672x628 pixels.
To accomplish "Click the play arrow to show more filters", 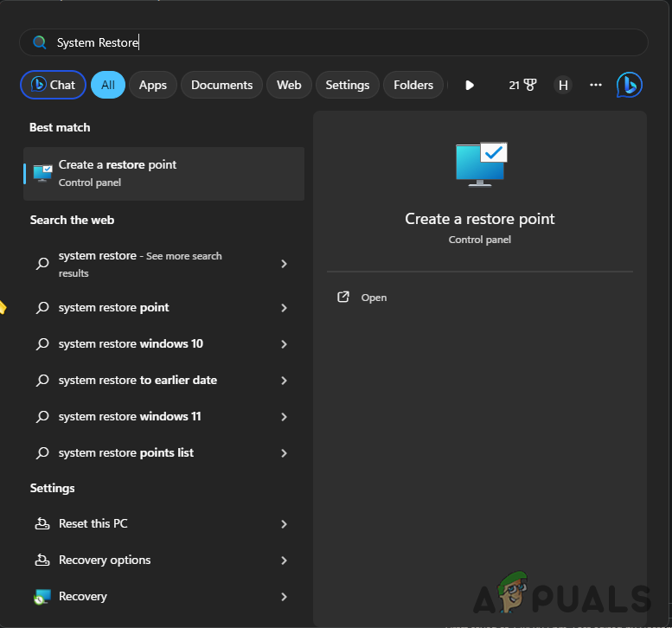I will coord(470,85).
